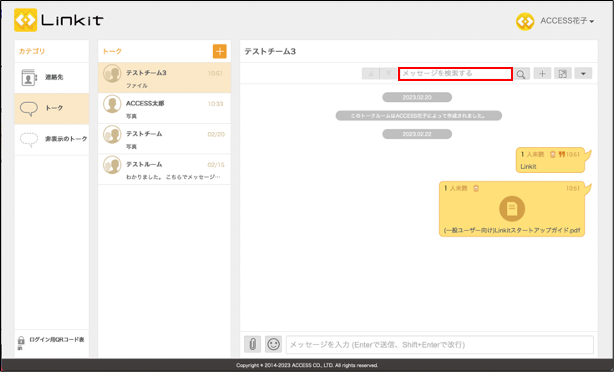Viewport: 614px width, 372px height.
Task: Click the paperclip attach file icon
Action: point(253,344)
